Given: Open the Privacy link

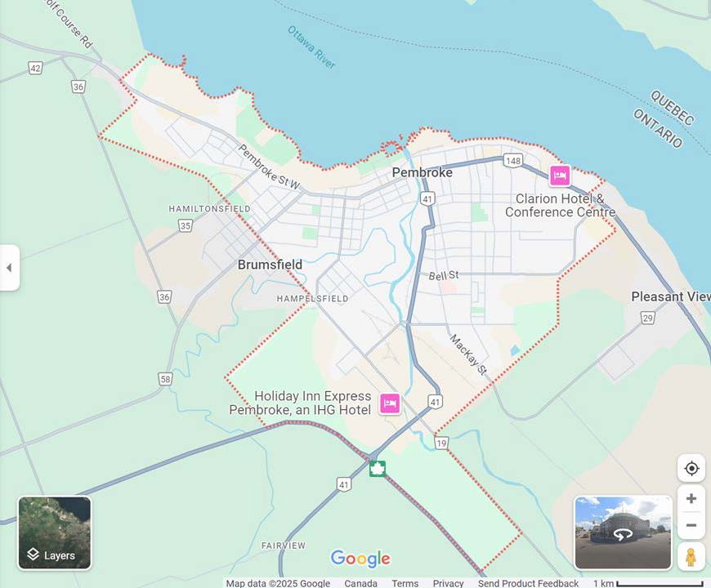Looking at the screenshot, I should 449,583.
